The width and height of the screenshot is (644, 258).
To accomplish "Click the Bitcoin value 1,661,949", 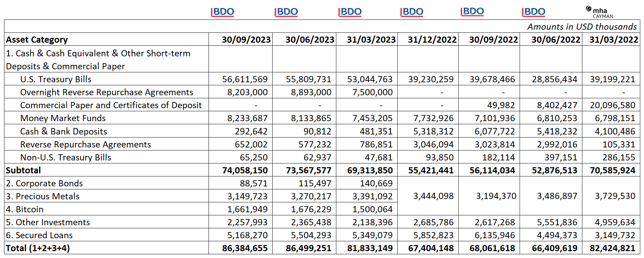I will (x=247, y=209).
